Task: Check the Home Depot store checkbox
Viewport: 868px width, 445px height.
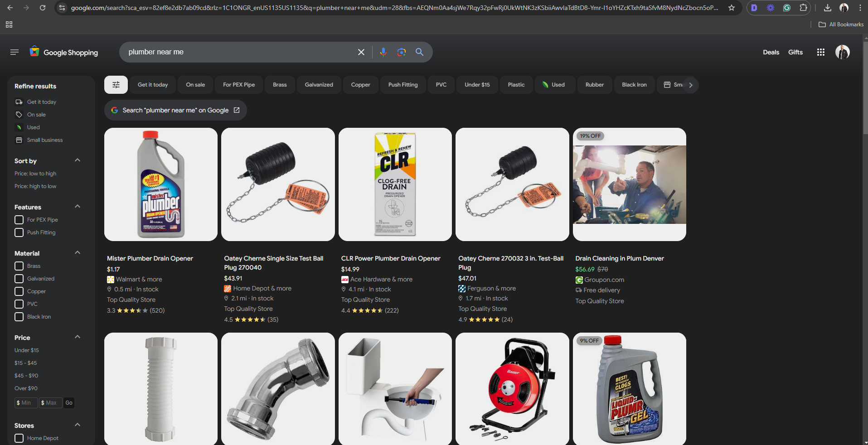Action: 19,438
